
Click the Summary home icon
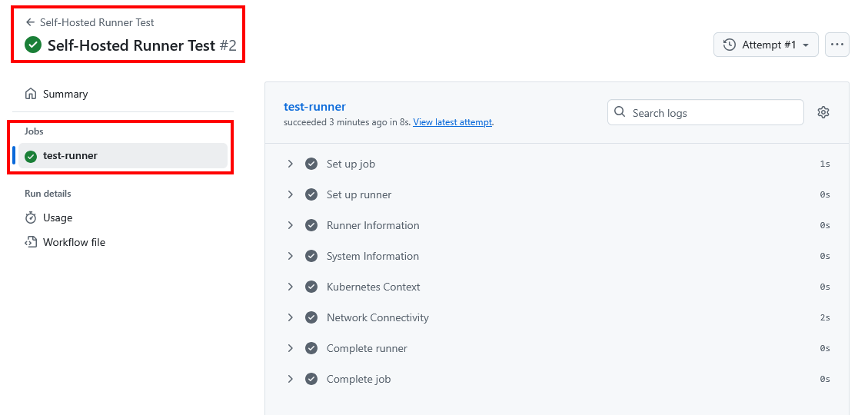[31, 94]
